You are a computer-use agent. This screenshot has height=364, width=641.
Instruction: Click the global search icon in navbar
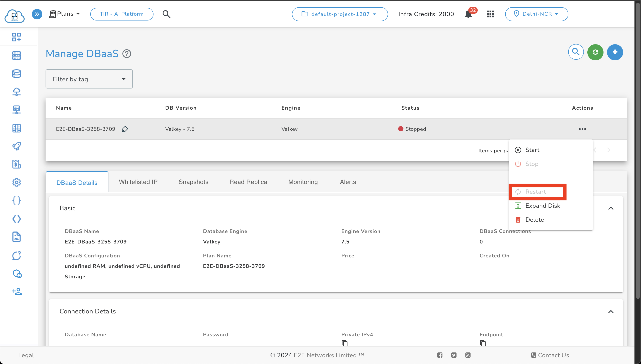[166, 14]
